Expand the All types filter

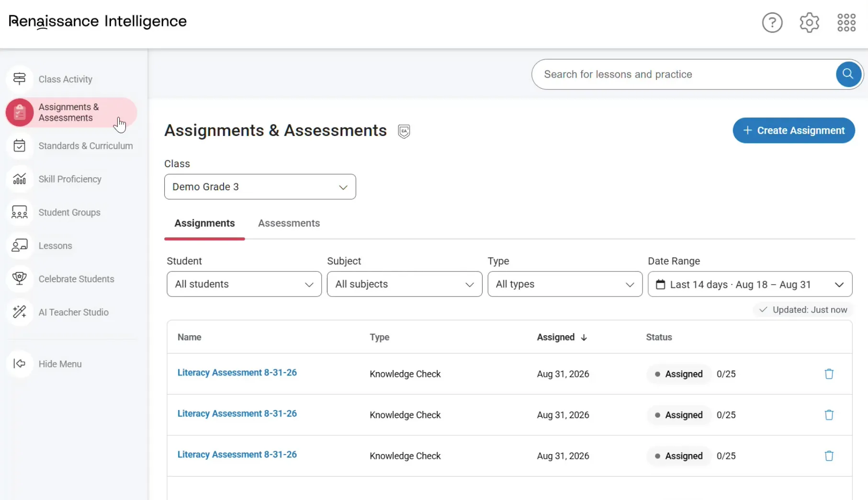(565, 284)
